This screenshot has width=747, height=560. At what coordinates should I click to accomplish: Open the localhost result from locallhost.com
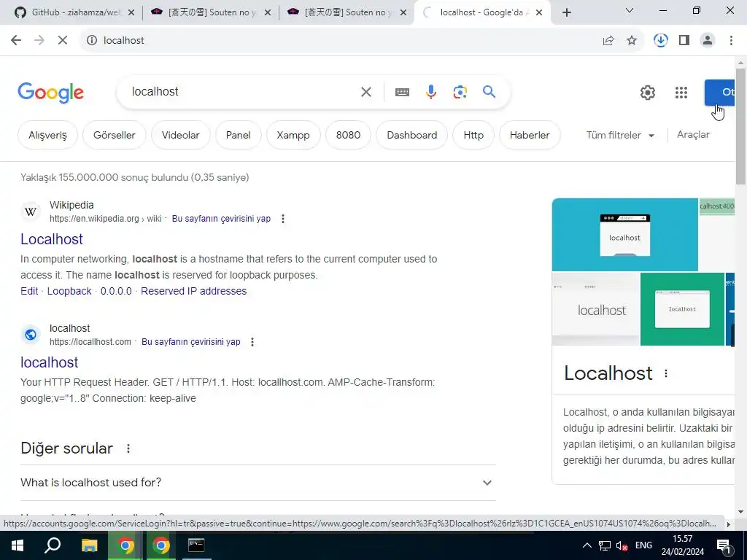click(x=49, y=362)
